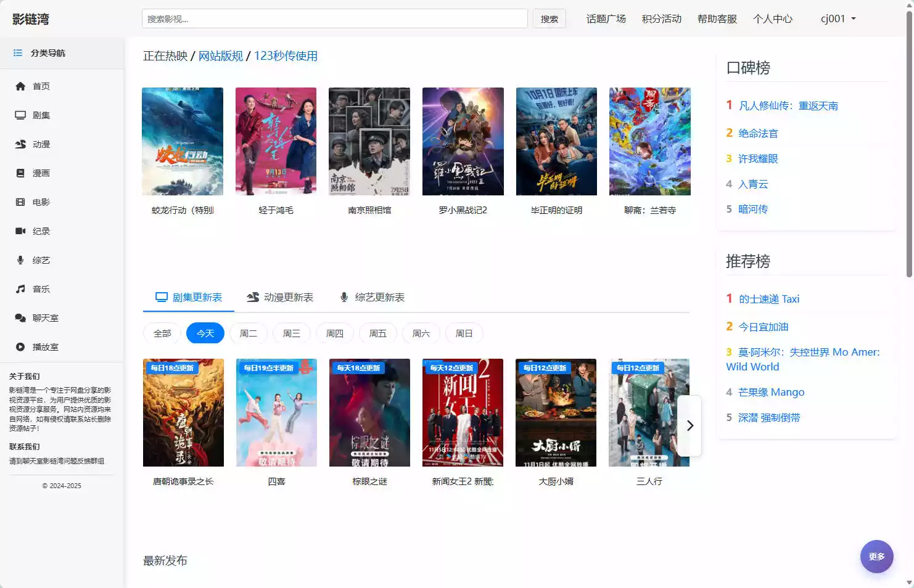Click the film strip icon beside 电影
Image resolution: width=914 pixels, height=588 pixels.
(x=20, y=202)
